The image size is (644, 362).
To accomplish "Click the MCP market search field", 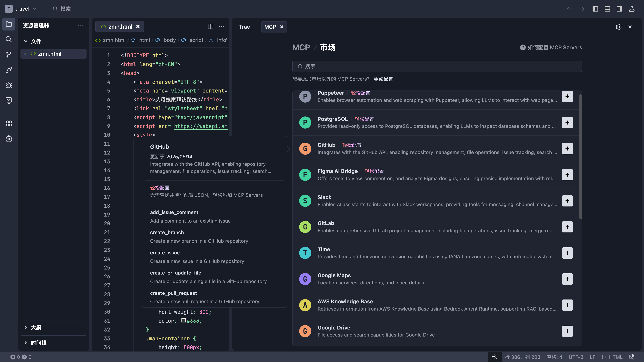I will coord(437,67).
